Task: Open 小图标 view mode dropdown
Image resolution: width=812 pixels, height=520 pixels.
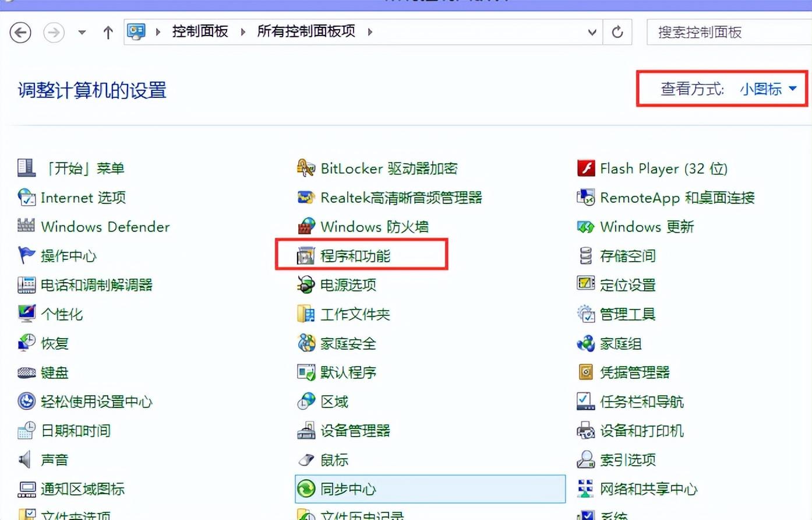Action: [x=768, y=89]
